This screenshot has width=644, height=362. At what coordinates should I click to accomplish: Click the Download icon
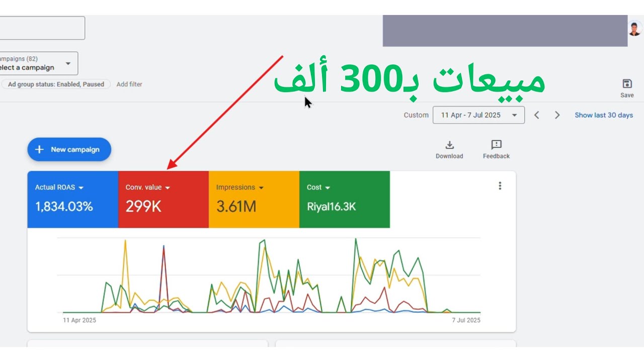[x=450, y=145]
